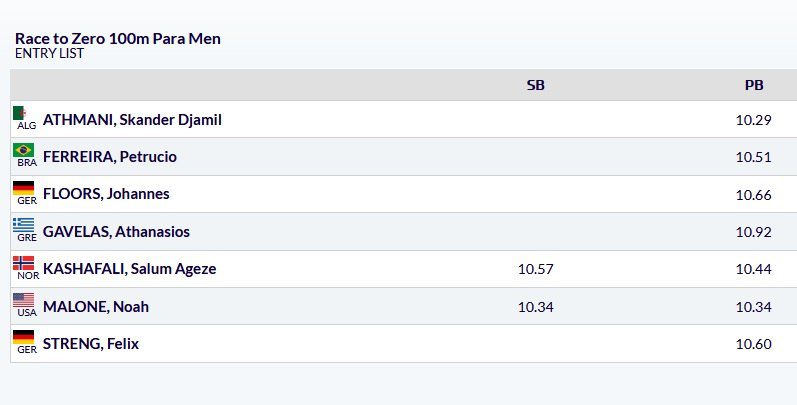Click the USA flag icon
Viewport: 797px width, 405px height.
pyautogui.click(x=23, y=300)
